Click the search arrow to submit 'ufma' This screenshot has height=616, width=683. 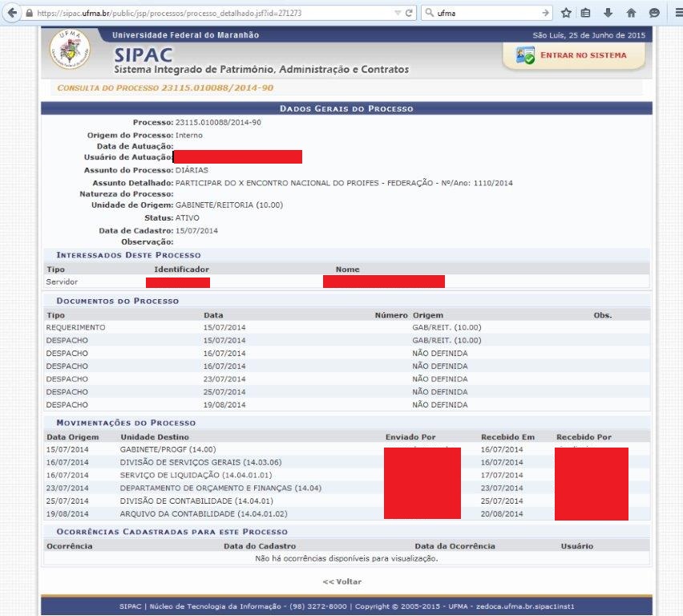[546, 13]
